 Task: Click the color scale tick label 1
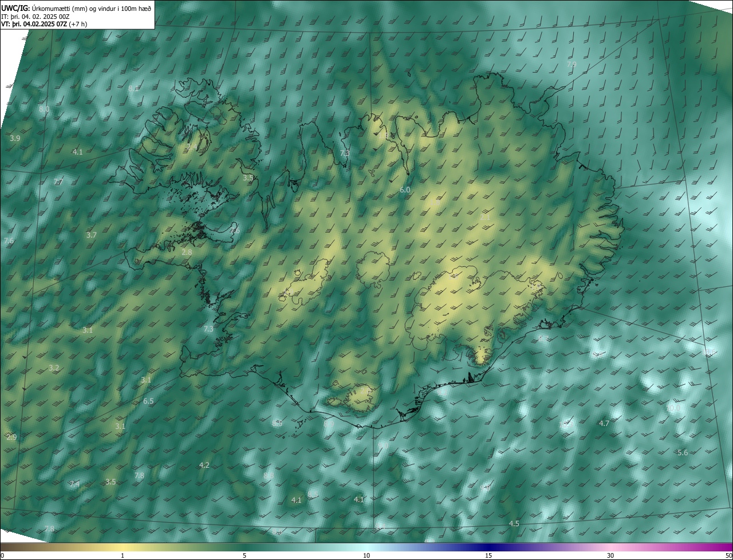(x=123, y=555)
